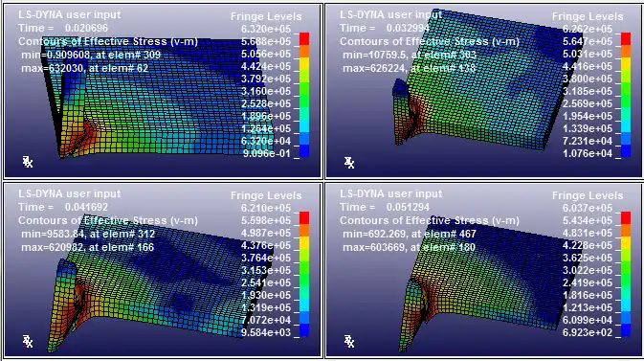644x361 pixels.
Task: Click the 'Time = 0.020696' label
Action: coord(63,28)
